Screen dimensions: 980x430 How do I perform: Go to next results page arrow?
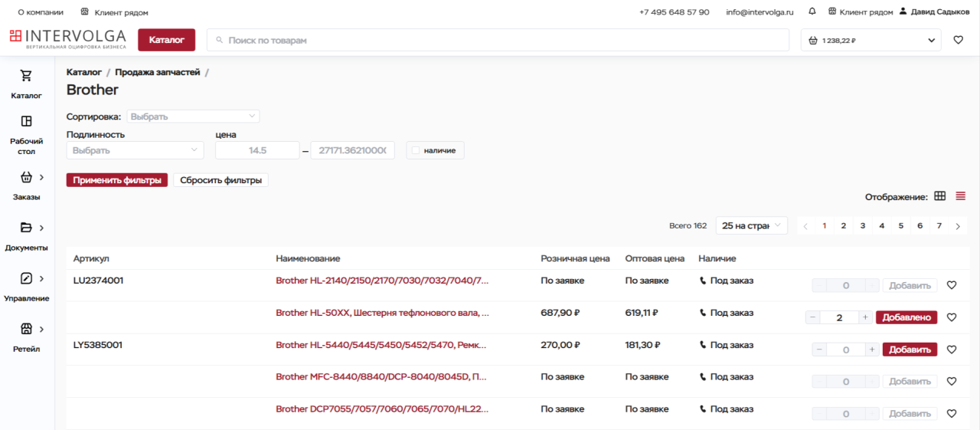pyautogui.click(x=958, y=226)
